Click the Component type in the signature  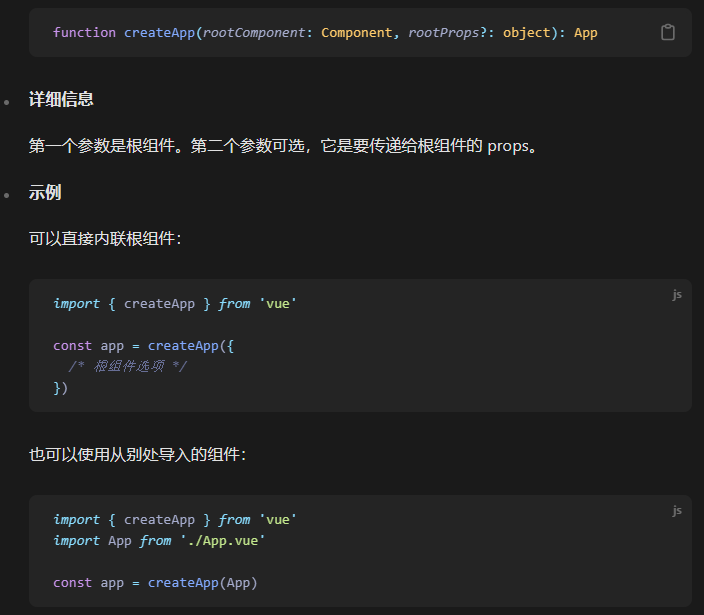click(x=356, y=33)
